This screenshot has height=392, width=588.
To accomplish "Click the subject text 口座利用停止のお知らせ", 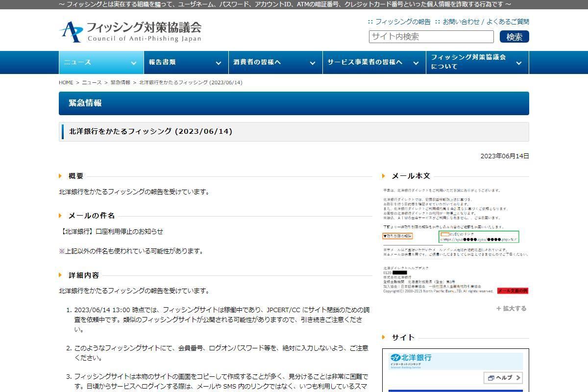I will pyautogui.click(x=129, y=231).
